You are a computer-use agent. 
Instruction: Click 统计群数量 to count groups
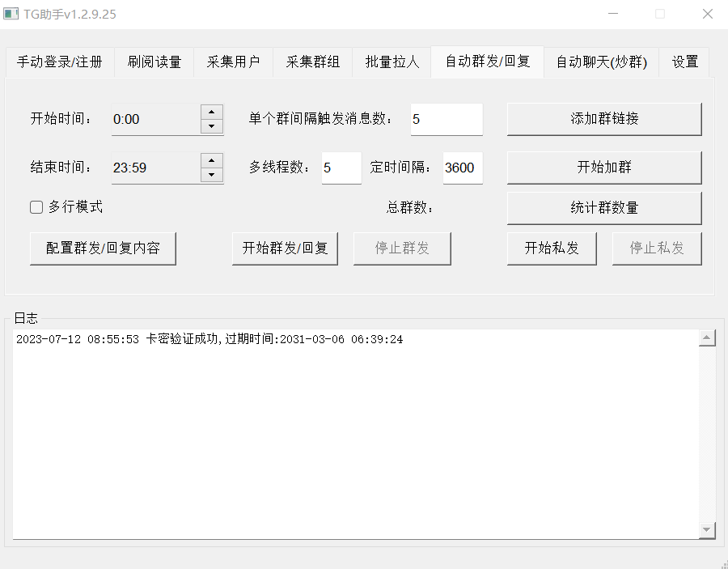[603, 208]
